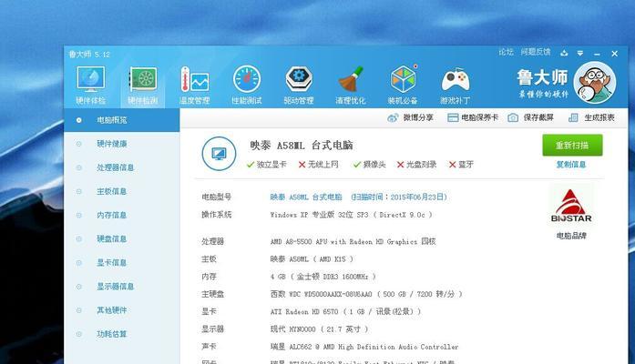Click the 映泰 A58ML ( AMD K15 ) motherboard value
635x364 pixels.
(x=312, y=258)
